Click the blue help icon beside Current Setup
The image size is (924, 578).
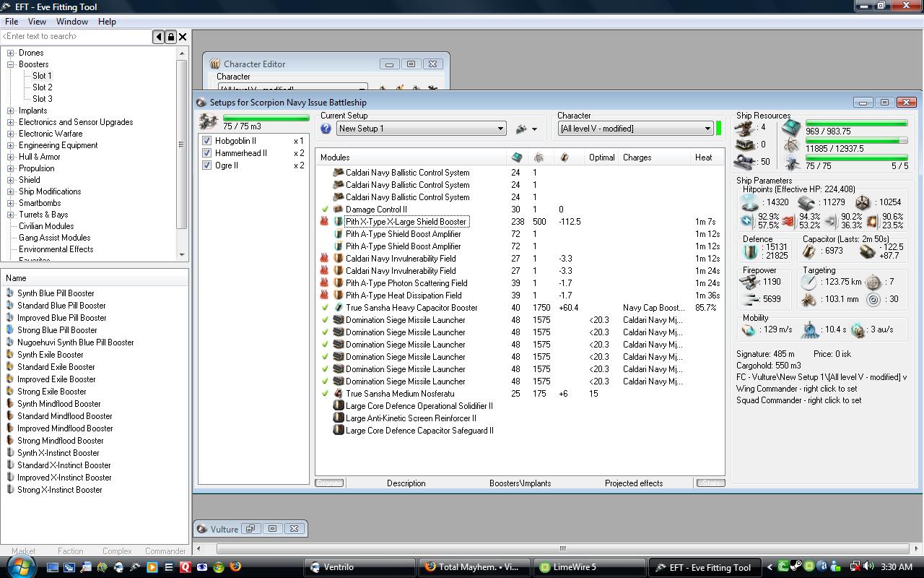(x=326, y=129)
